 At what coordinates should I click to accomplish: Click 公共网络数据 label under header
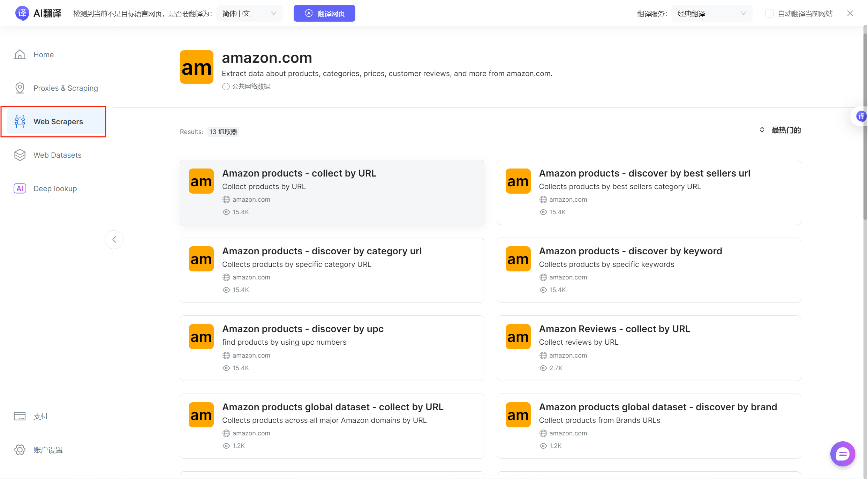click(251, 87)
